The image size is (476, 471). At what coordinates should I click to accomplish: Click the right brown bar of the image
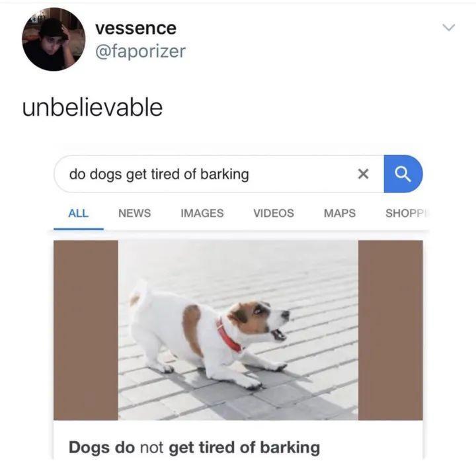tap(391, 330)
